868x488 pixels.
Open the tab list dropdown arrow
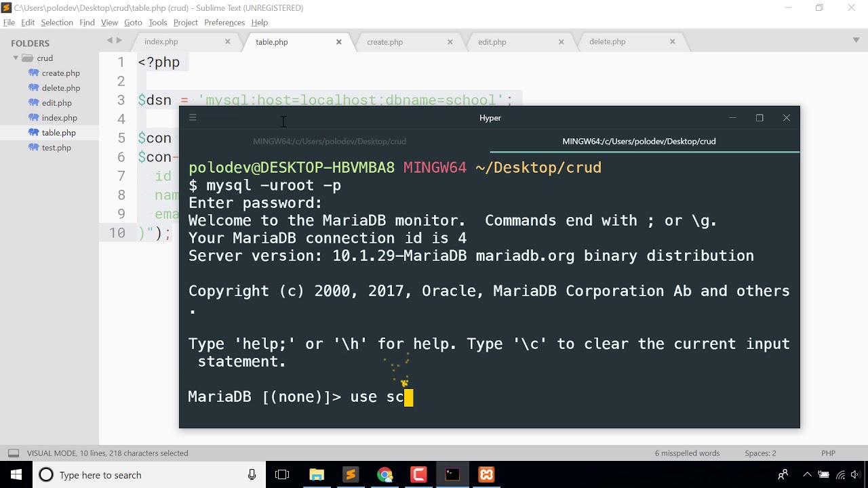coord(856,40)
